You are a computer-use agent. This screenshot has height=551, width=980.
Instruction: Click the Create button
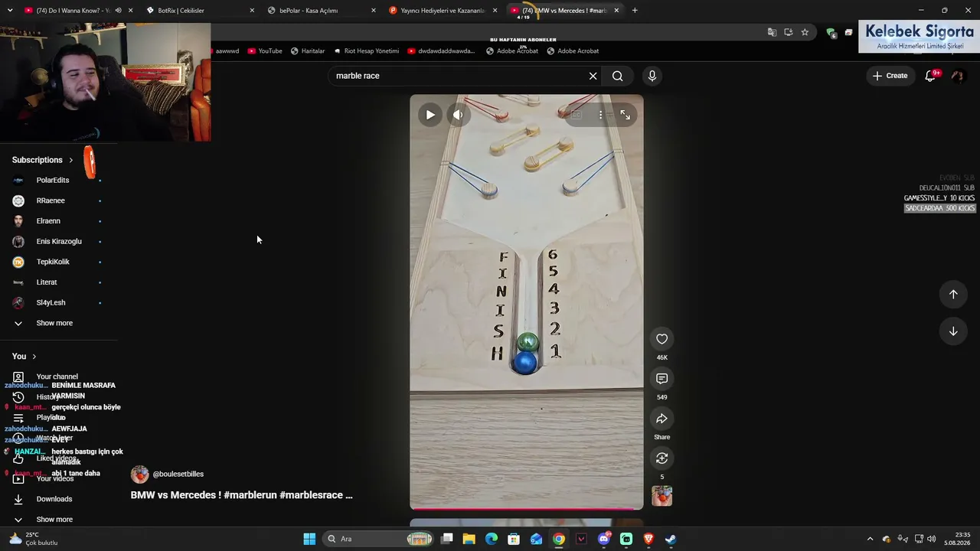click(x=890, y=76)
